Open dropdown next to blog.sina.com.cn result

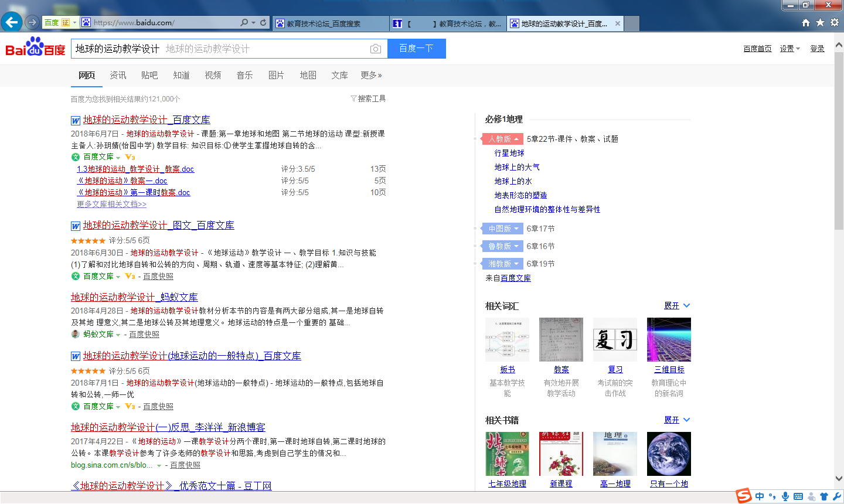[x=159, y=465]
